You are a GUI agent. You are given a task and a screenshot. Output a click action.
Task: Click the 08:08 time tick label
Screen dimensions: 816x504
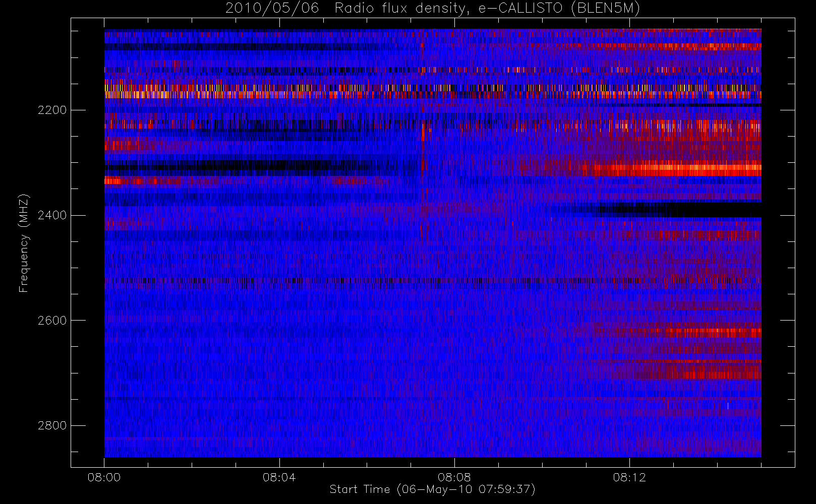click(454, 477)
